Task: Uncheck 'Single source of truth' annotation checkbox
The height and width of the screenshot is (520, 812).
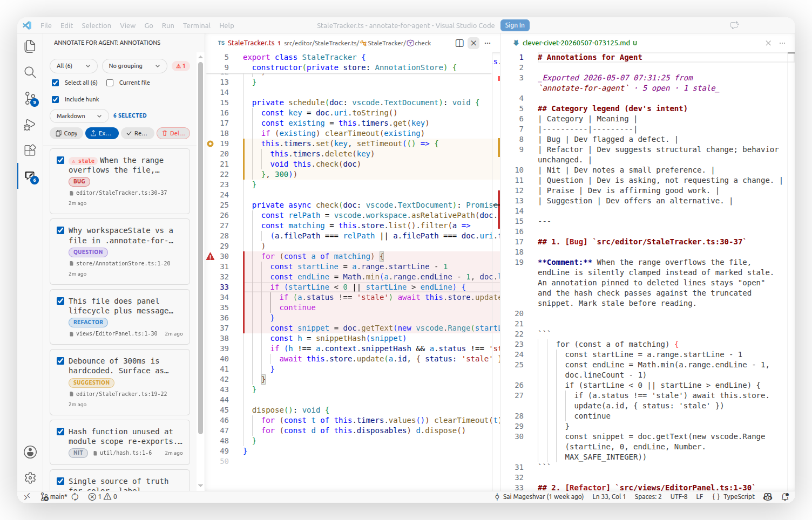Action: click(x=60, y=481)
